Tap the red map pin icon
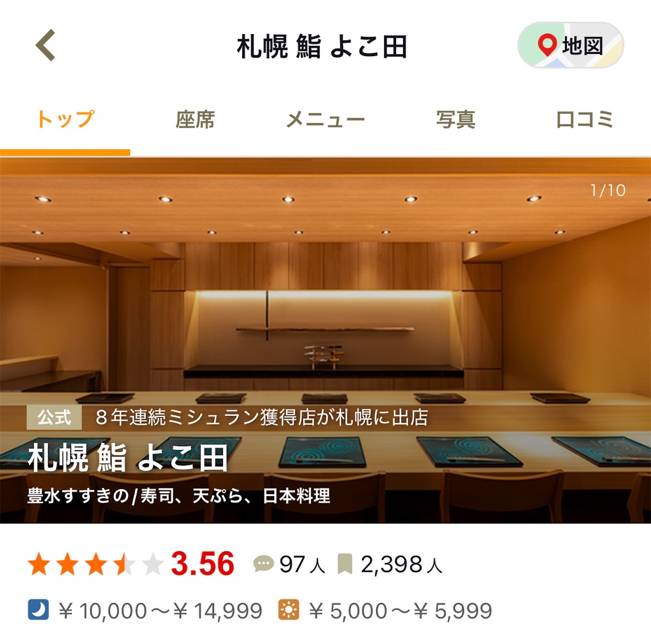Viewport: 651px width, 644px height. click(547, 45)
